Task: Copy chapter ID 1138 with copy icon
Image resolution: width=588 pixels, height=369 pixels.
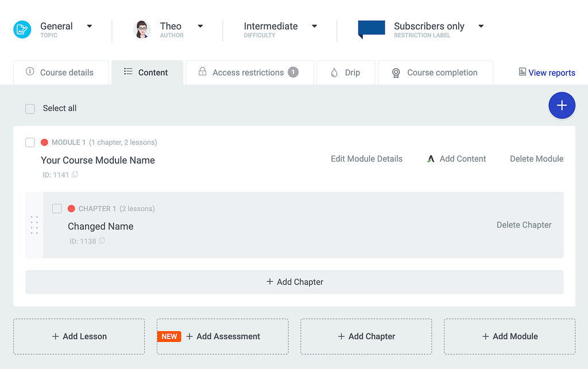Action: tap(102, 241)
